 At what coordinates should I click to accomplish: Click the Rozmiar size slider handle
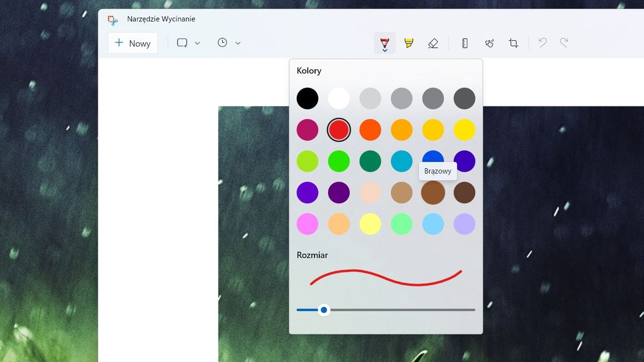pyautogui.click(x=324, y=309)
